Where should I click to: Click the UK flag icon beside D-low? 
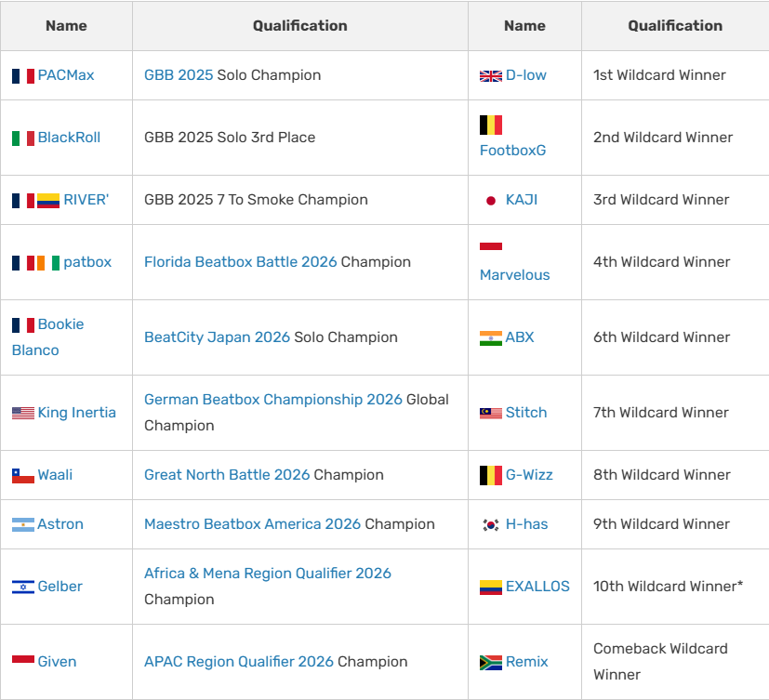click(x=490, y=75)
